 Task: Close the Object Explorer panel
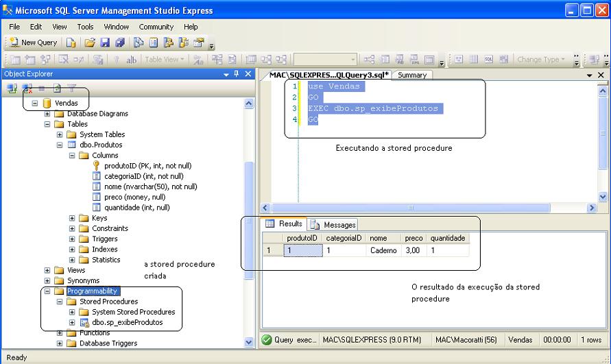[248, 73]
